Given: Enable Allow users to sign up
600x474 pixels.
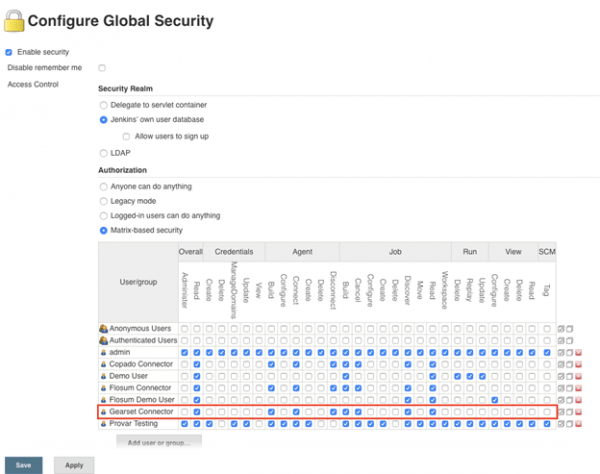Looking at the screenshot, I should (126, 137).
